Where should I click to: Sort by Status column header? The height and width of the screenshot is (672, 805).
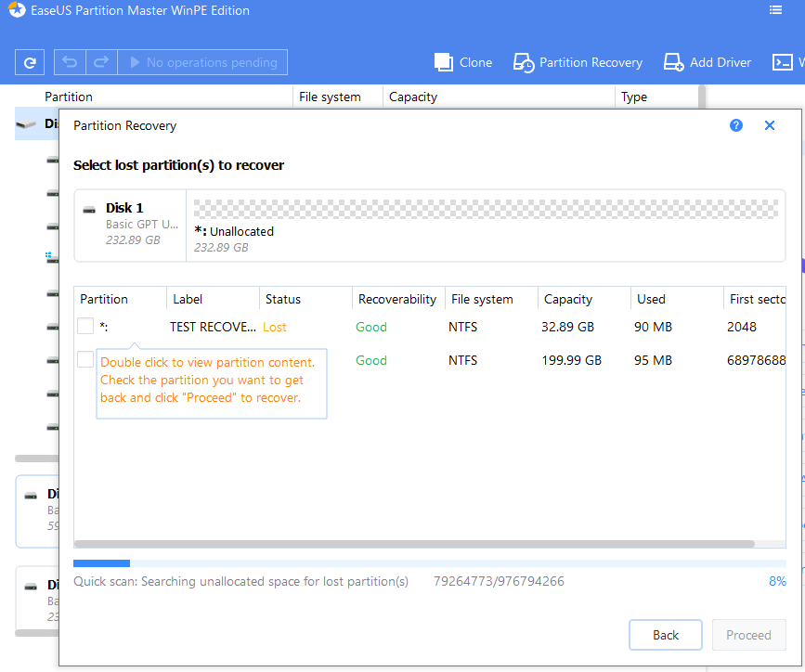tap(306, 299)
